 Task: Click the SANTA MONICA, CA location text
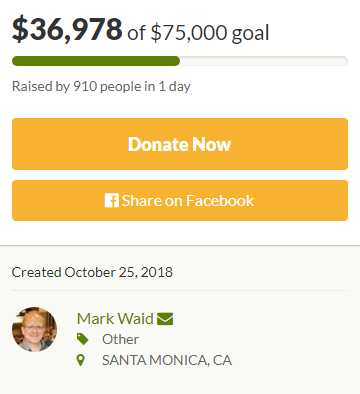[x=167, y=360]
